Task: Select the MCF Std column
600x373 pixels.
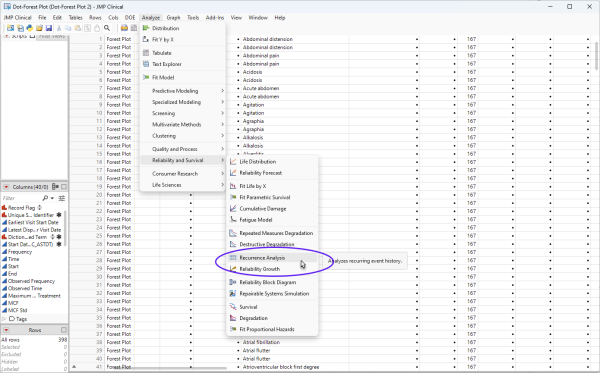Action: tap(18, 310)
